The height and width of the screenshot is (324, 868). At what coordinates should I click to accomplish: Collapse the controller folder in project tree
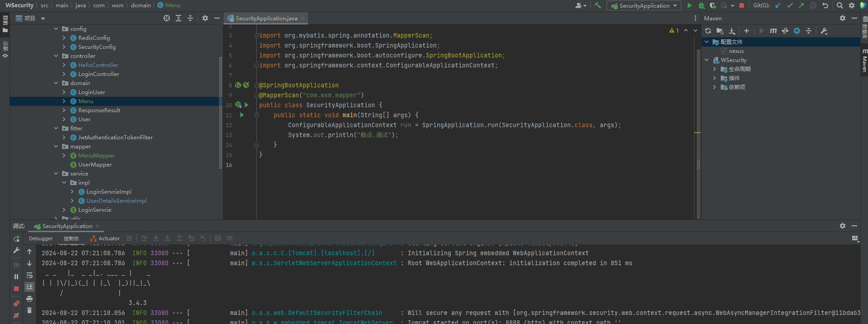click(x=56, y=56)
